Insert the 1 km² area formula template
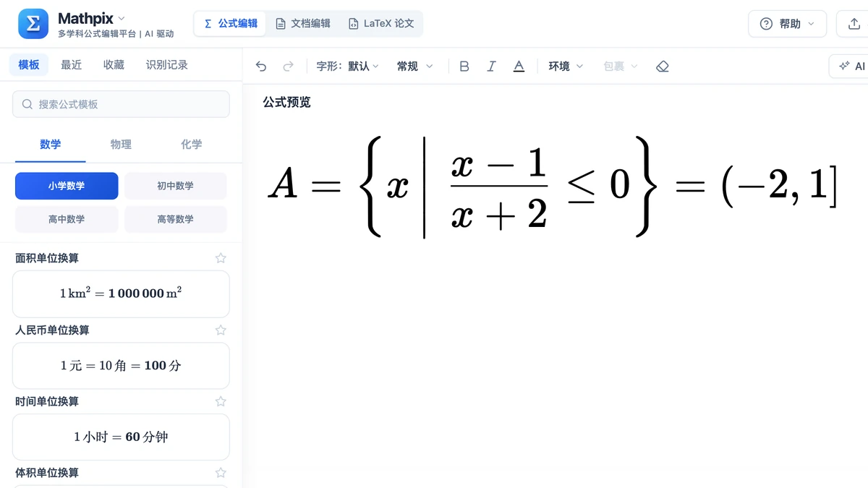This screenshot has height=488, width=868. [121, 294]
